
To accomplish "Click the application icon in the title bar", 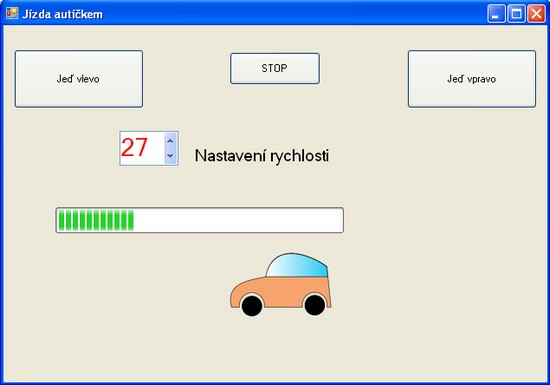I will coord(12,13).
